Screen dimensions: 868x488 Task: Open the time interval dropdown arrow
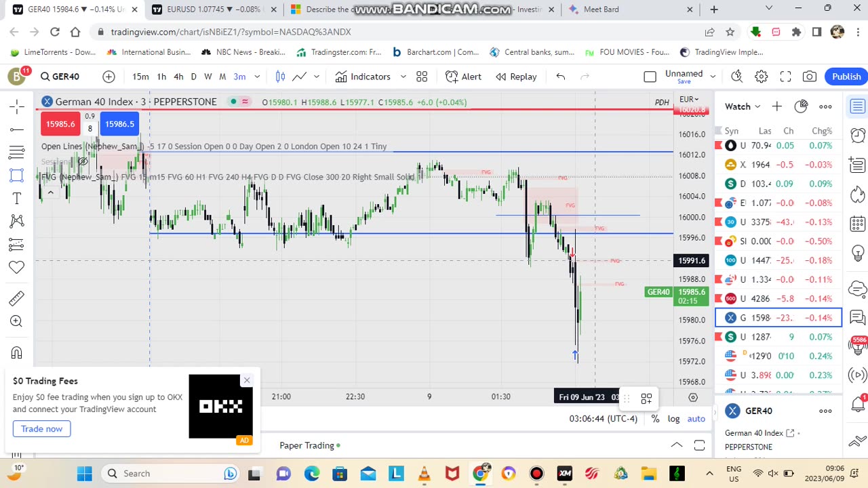pyautogui.click(x=257, y=77)
